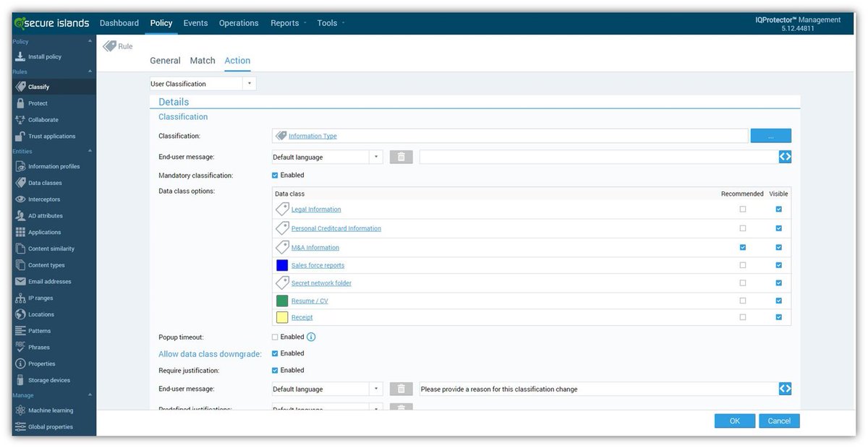This screenshot has width=868, height=448.
Task: Open AD attributes from the sidebar
Action: coord(20,215)
